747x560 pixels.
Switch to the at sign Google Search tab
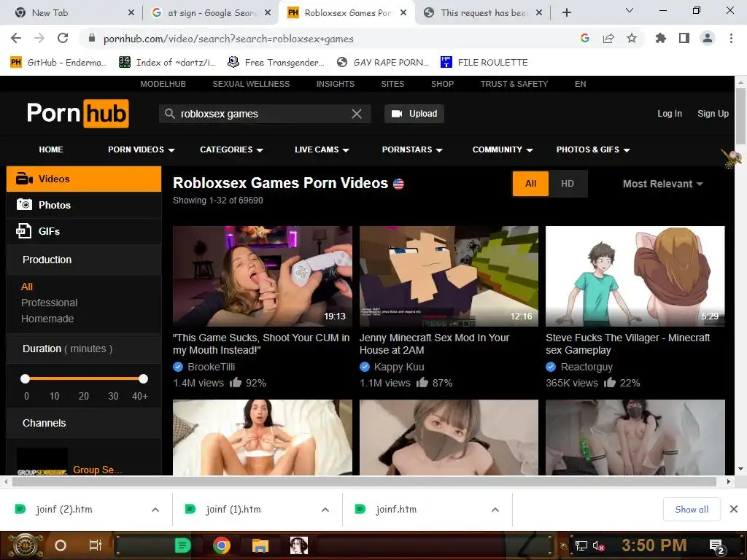(212, 13)
